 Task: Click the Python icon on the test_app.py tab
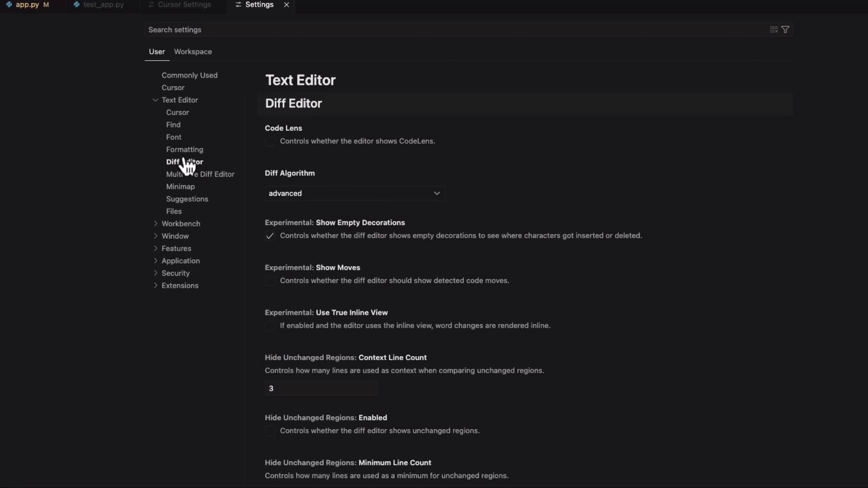pyautogui.click(x=76, y=5)
